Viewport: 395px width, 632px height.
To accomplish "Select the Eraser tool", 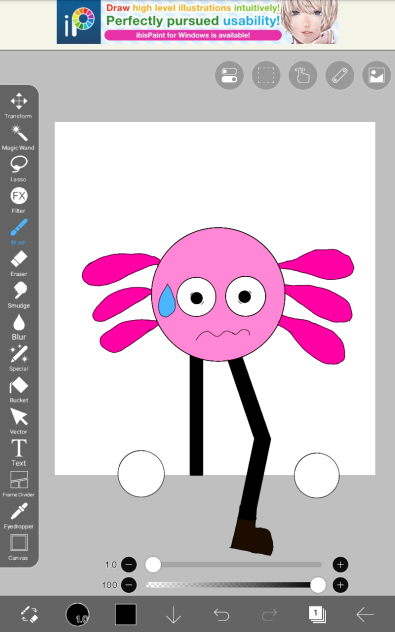I will (19, 263).
